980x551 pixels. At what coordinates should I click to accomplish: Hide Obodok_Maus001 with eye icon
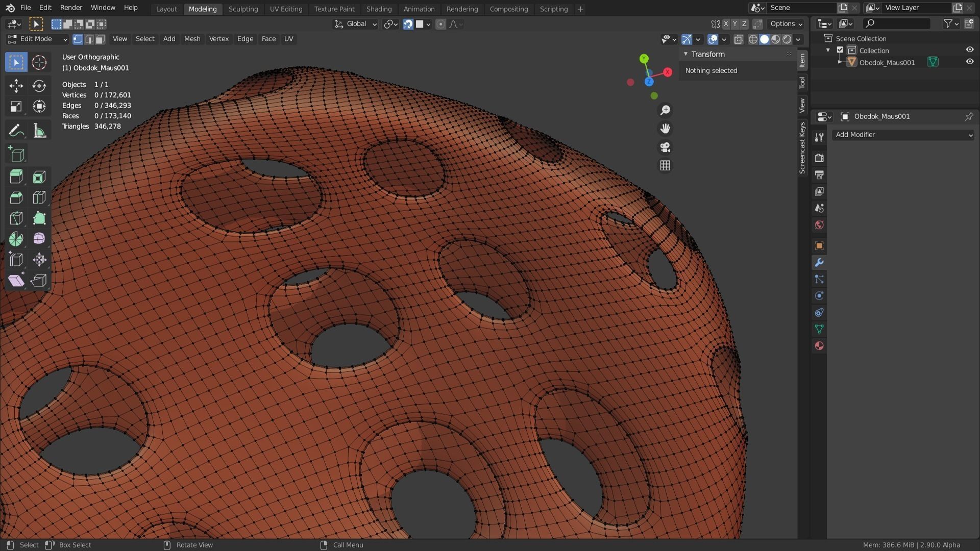970,62
